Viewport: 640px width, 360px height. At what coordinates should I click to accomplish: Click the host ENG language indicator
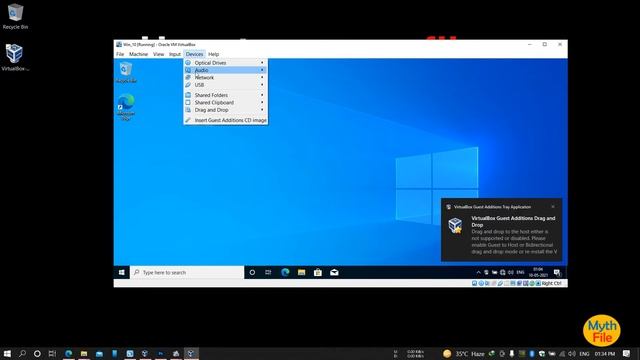point(584,353)
